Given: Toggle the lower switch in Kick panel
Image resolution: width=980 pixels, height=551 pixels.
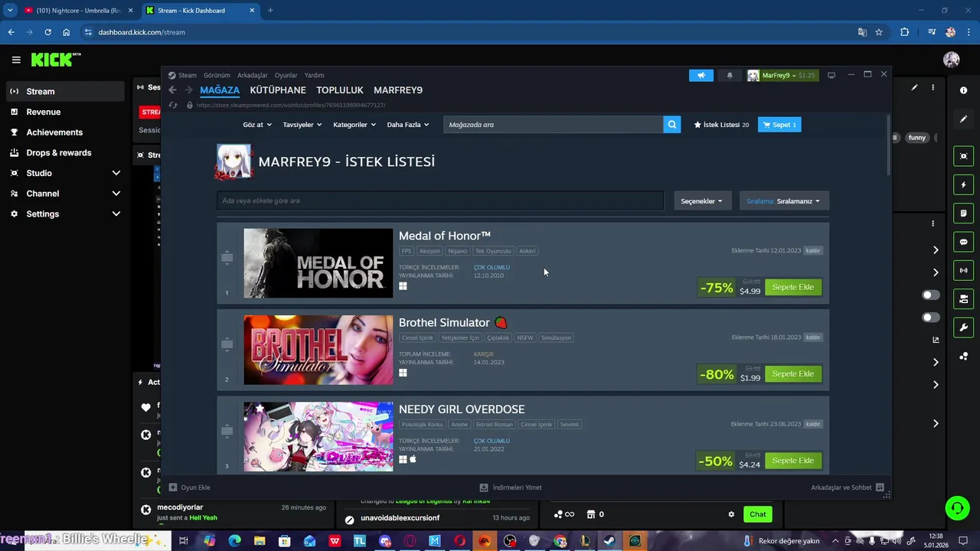Looking at the screenshot, I should point(930,317).
